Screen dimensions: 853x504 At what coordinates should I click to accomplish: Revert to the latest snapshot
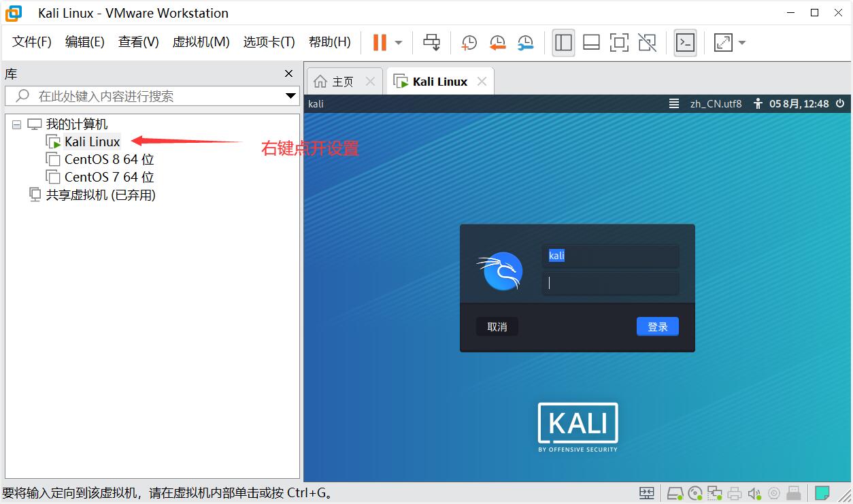tap(497, 42)
